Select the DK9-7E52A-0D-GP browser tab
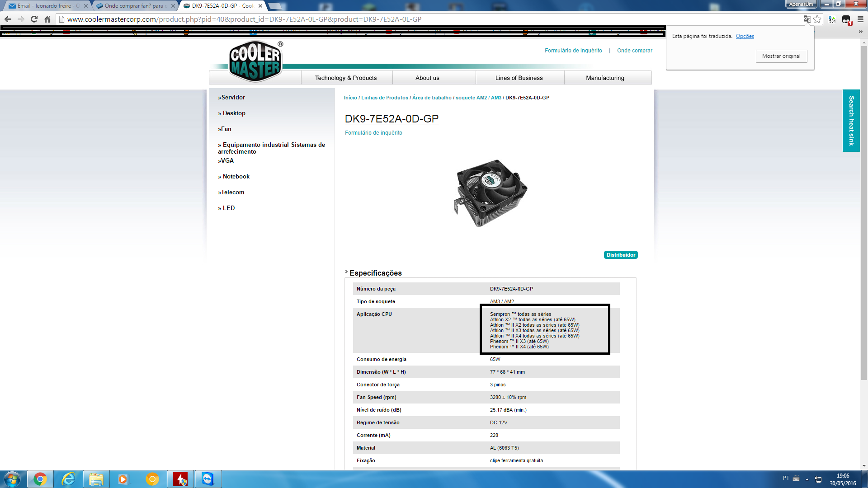868x488 pixels. 222,6
